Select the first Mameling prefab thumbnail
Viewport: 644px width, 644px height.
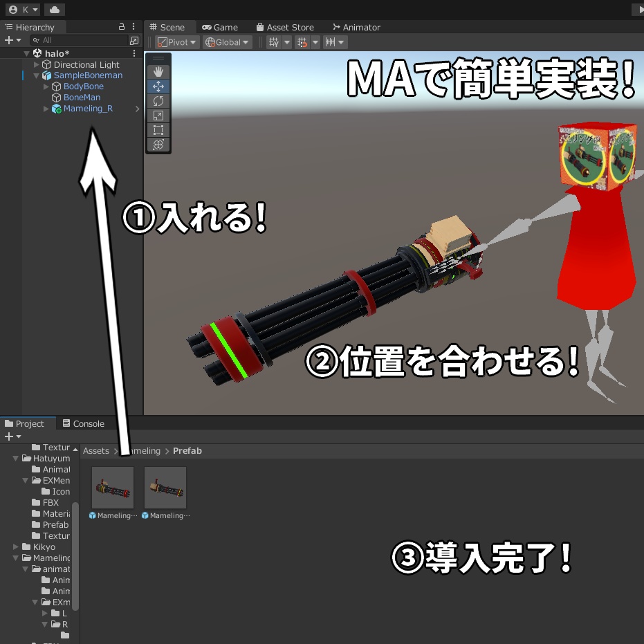(111, 487)
